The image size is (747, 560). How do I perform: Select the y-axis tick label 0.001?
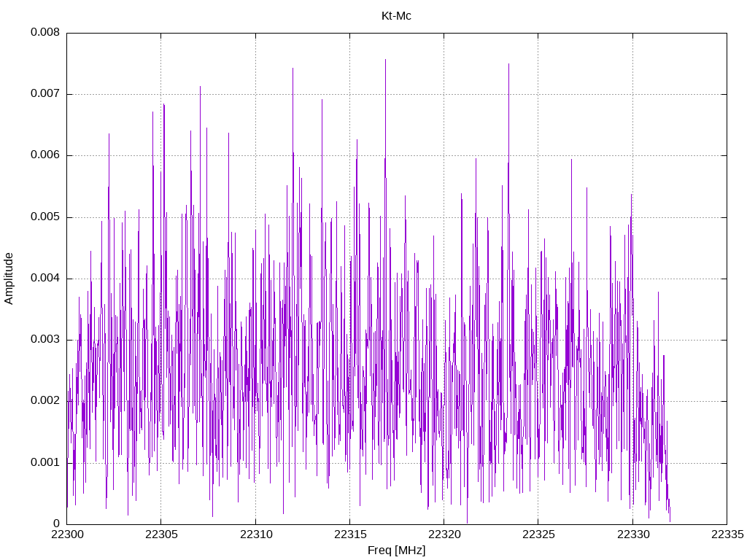point(45,463)
